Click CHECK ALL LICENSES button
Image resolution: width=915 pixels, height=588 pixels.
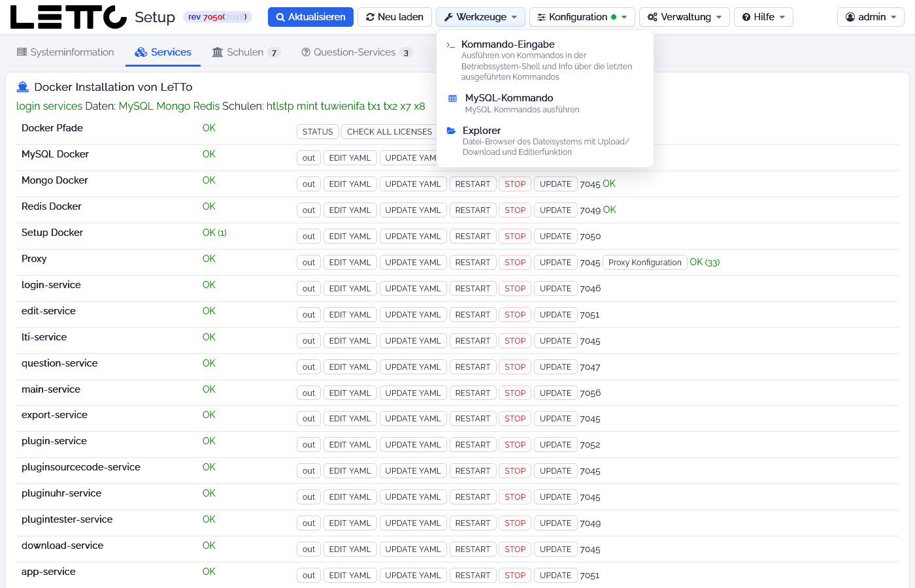pyautogui.click(x=390, y=132)
